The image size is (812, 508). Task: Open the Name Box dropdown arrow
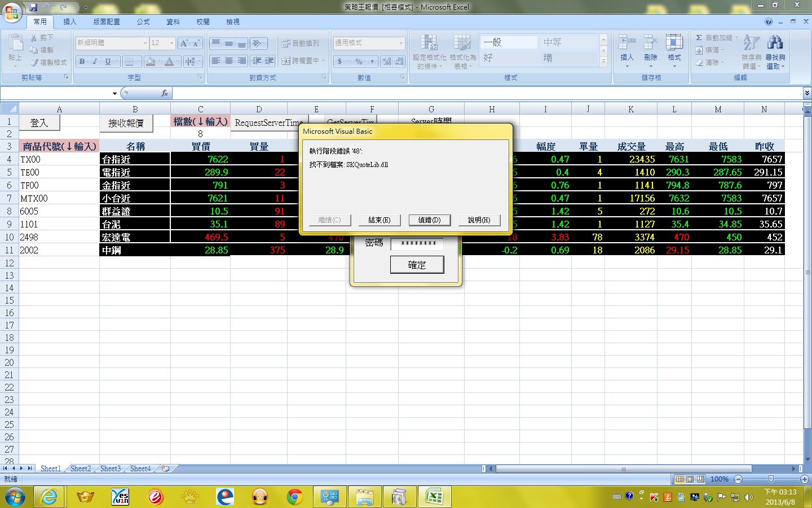click(x=114, y=93)
